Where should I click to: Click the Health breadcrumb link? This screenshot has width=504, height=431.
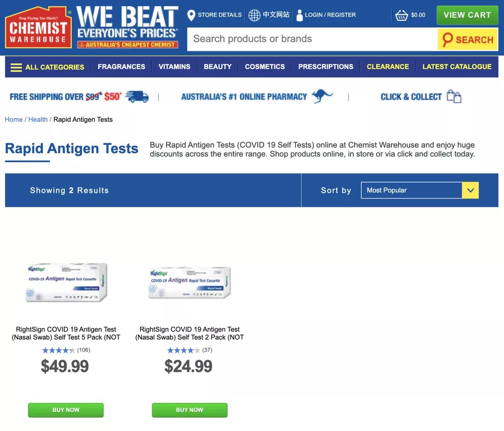point(38,120)
